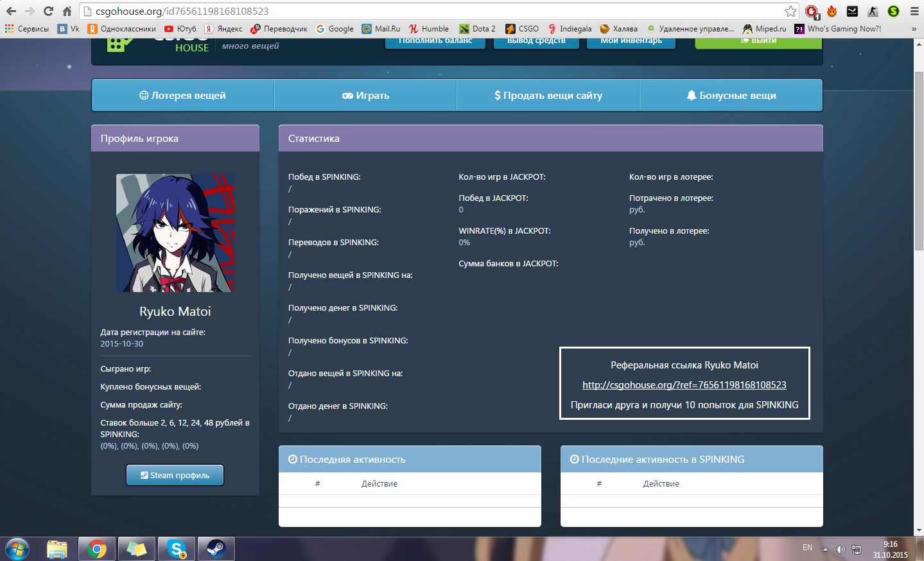The width and height of the screenshot is (924, 561).
Task: Open the referral link csgohouse.org/?ref=
Action: pyautogui.click(x=684, y=385)
